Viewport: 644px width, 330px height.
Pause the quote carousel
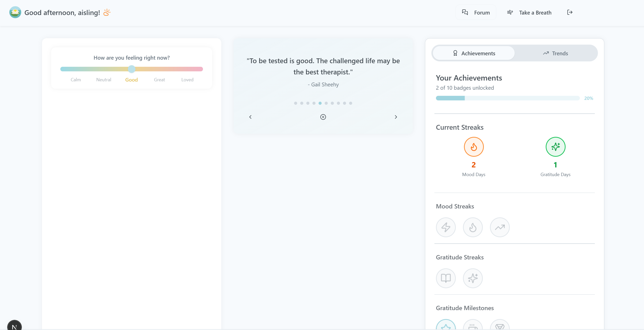[x=323, y=117]
